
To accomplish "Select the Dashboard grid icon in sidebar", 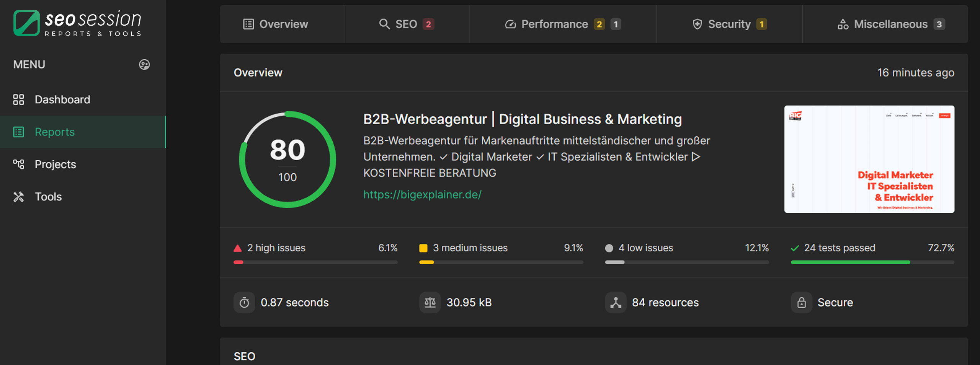I will click(x=19, y=99).
